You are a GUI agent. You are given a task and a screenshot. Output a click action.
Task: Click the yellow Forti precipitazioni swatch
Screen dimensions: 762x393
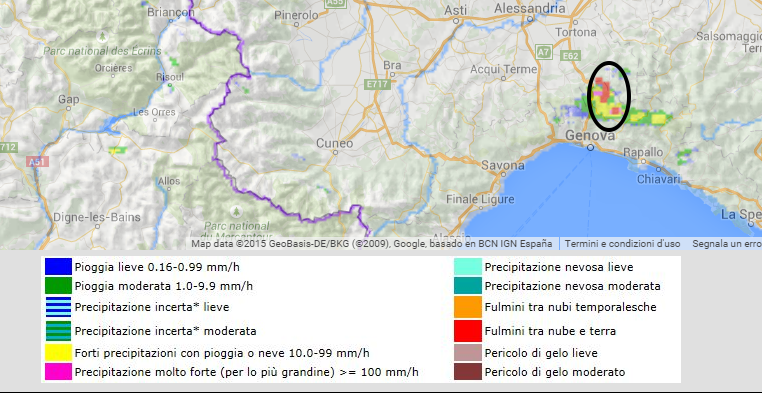pos(58,353)
